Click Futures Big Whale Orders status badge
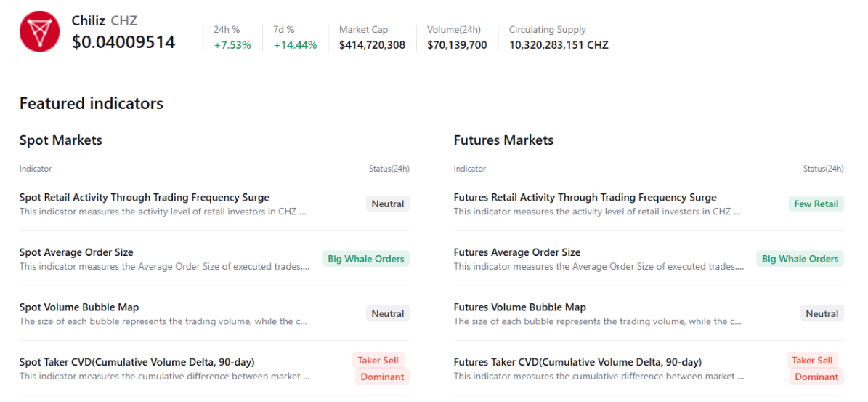868x402 pixels. pos(800,259)
